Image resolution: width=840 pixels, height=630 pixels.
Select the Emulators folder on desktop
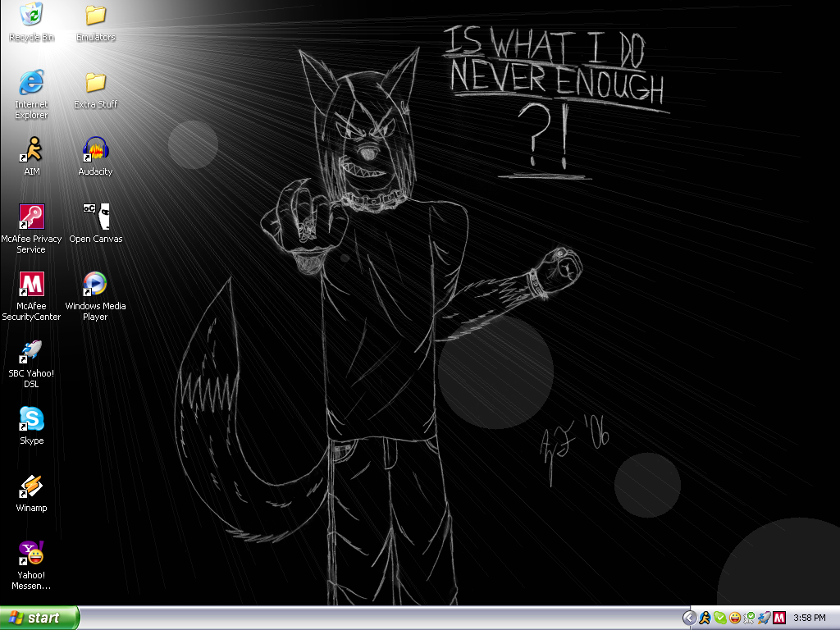95,23
